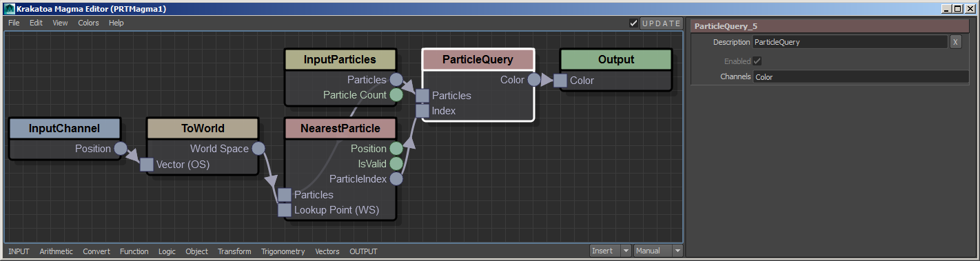Screen dimensions: 980x261
Task: Click the UPDATE button
Action: coord(662,23)
